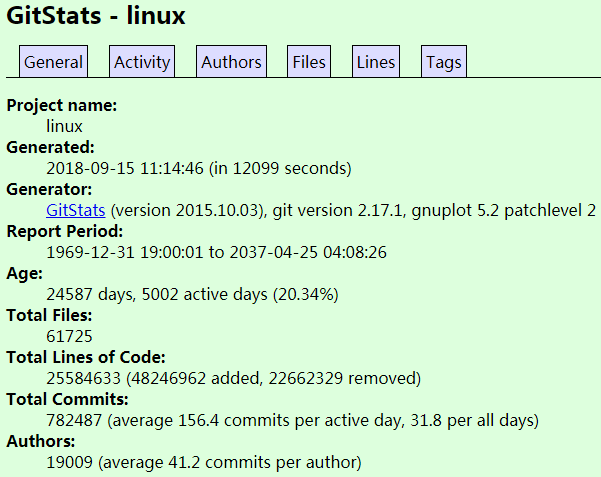601x477 pixels.
Task: Switch to the Activity tab
Action: 142,62
